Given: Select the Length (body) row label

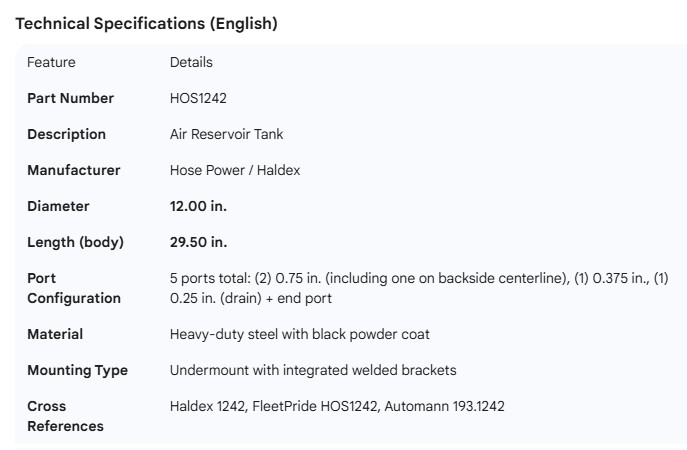Looking at the screenshot, I should click(x=75, y=242).
